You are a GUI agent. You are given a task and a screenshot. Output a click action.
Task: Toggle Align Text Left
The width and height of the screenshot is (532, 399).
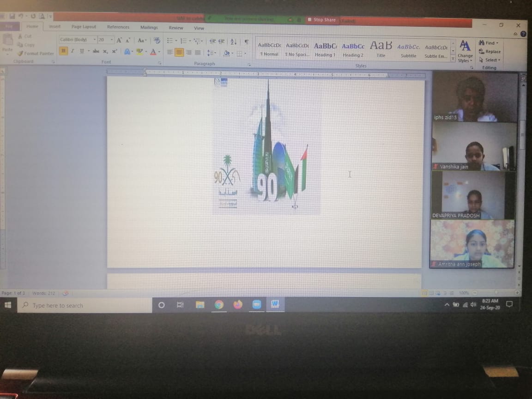[169, 52]
